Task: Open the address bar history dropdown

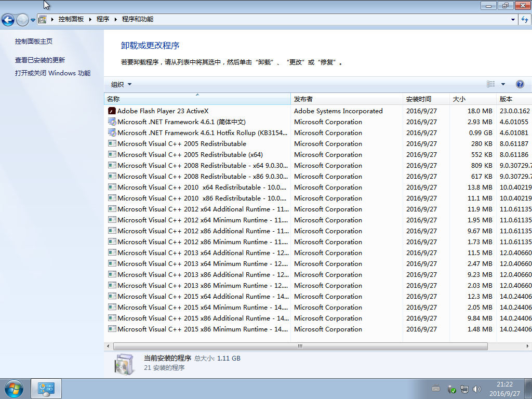Action: (x=513, y=20)
